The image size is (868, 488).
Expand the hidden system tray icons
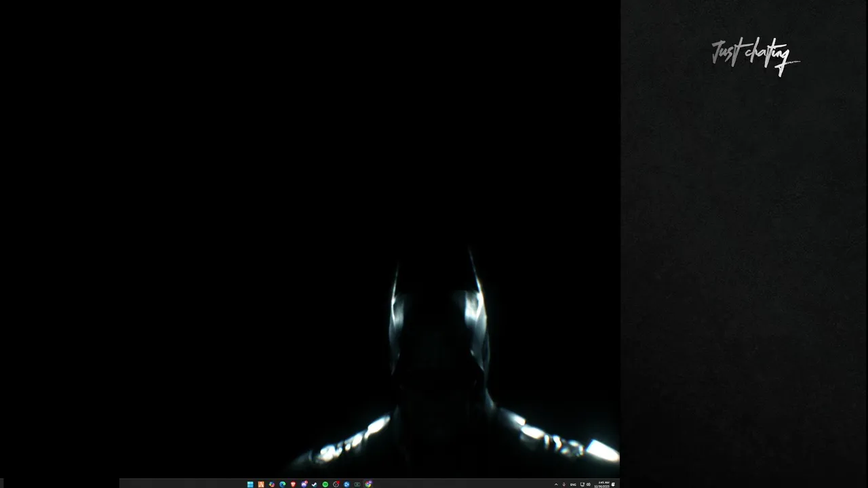pyautogui.click(x=556, y=485)
